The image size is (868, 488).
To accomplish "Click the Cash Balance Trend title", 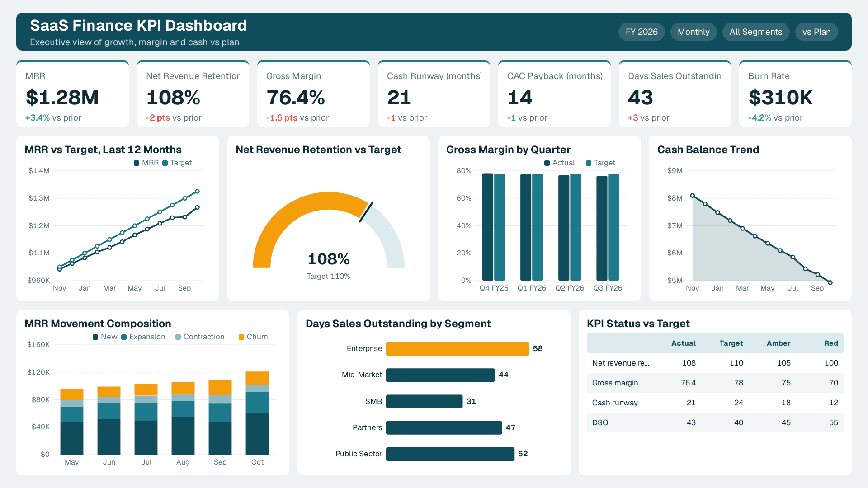I will coord(708,150).
